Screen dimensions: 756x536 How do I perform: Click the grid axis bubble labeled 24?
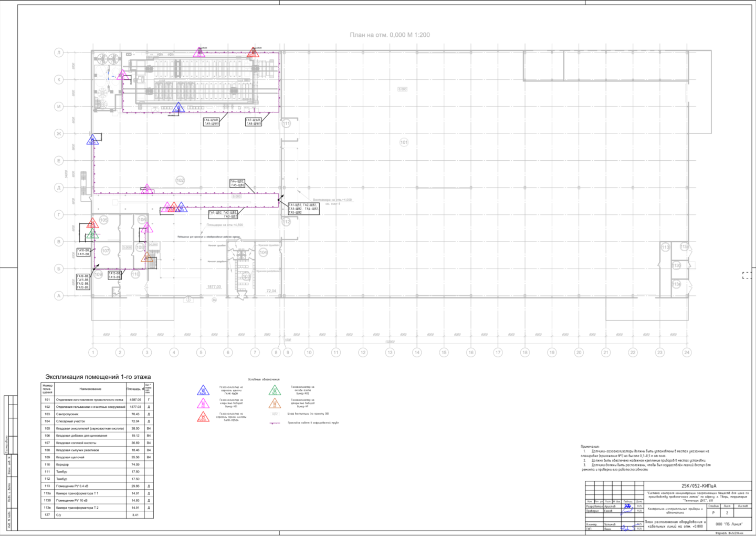(687, 352)
